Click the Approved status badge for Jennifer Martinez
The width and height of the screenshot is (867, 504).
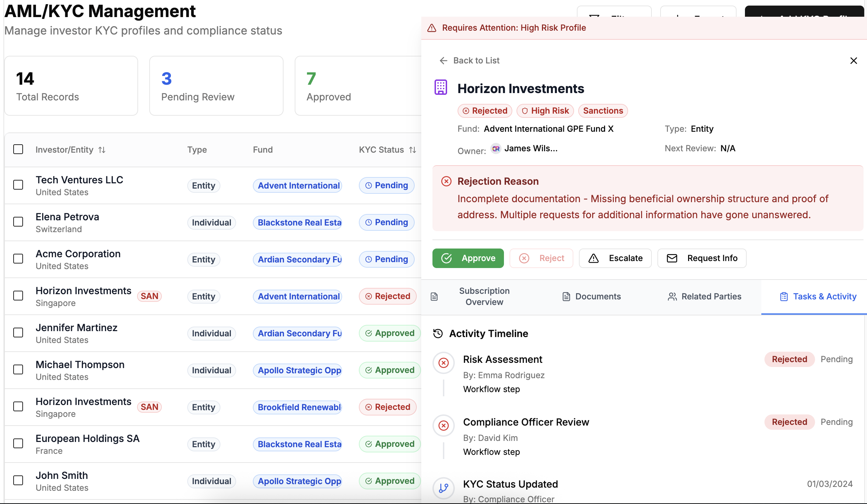click(390, 333)
